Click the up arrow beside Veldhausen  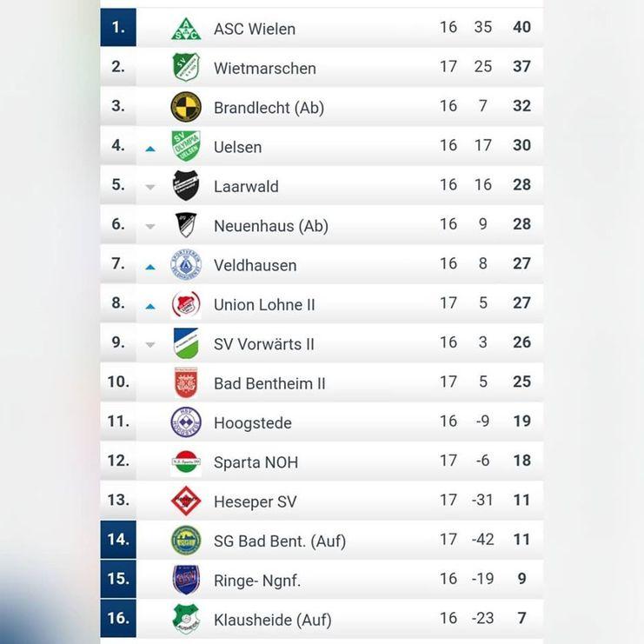click(150, 267)
